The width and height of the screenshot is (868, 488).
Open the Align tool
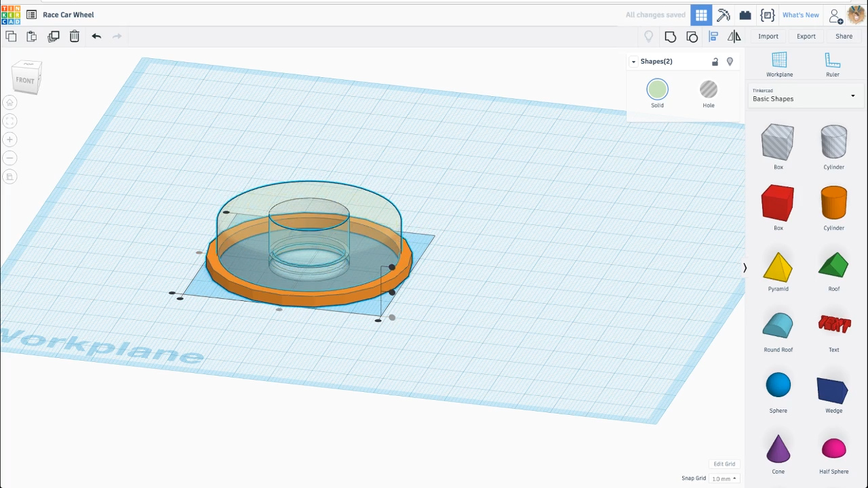(x=713, y=37)
